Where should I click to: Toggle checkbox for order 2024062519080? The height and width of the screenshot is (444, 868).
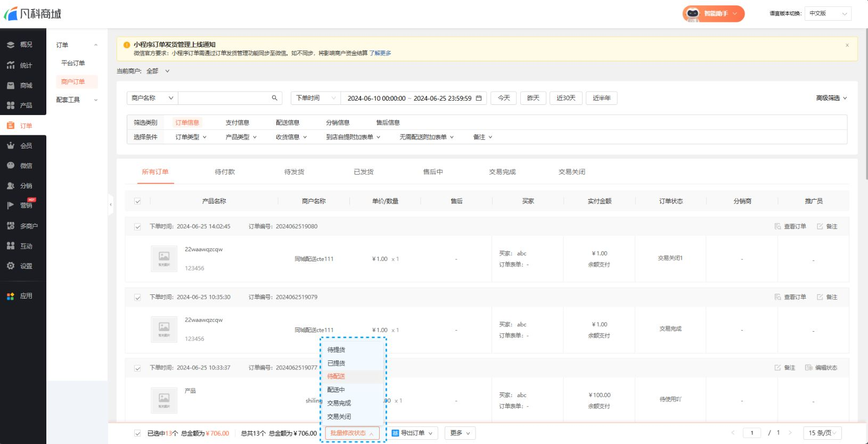click(x=137, y=227)
